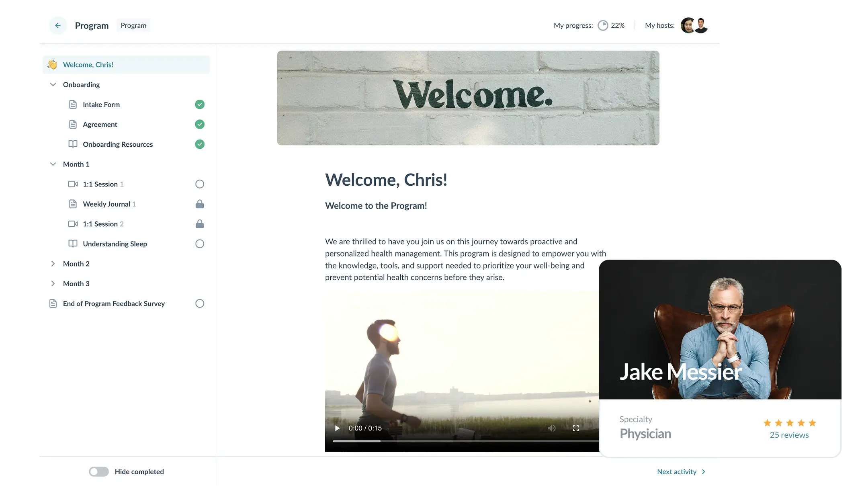
Task: Play the welcome video
Action: pos(337,428)
